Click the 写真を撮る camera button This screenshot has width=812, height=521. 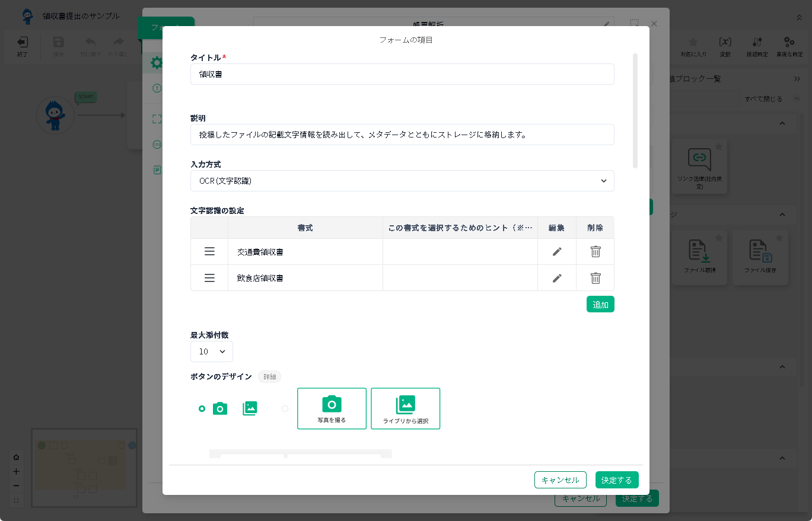(x=332, y=408)
